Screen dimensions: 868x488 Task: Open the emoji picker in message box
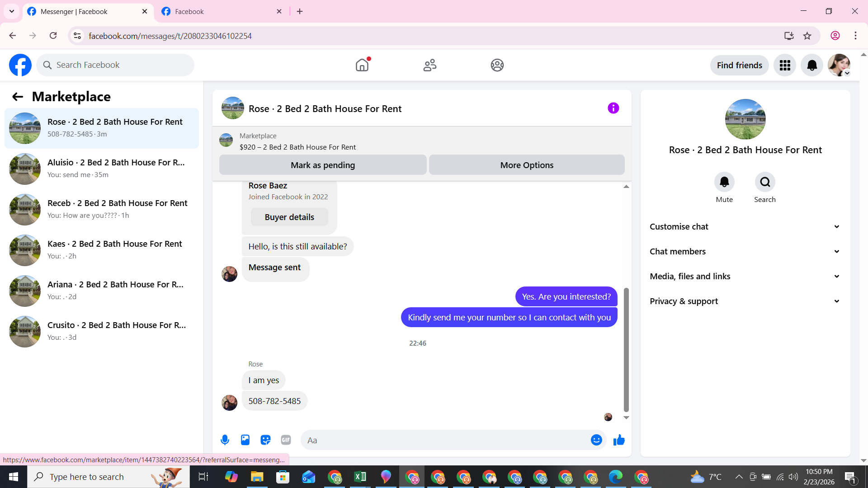596,440
